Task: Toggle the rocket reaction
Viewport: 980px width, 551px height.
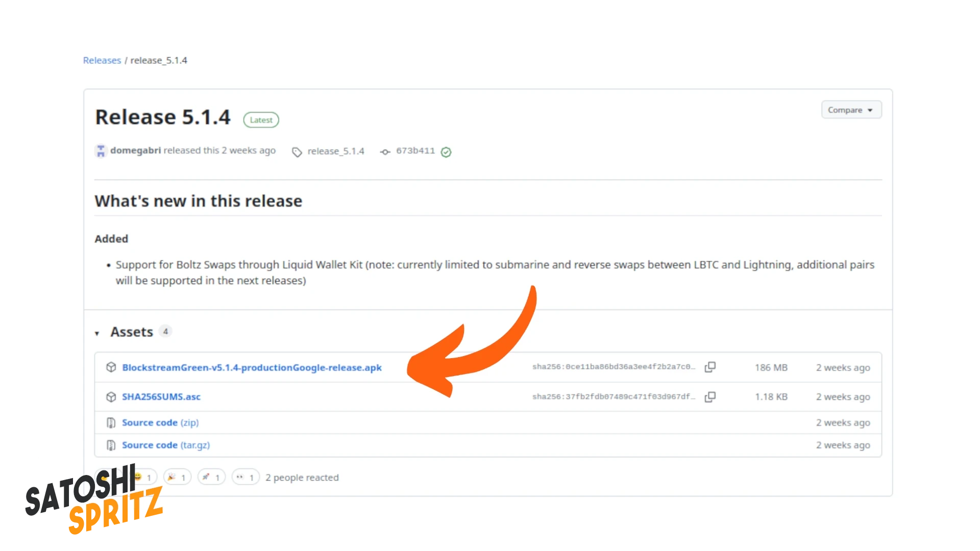Action: [x=211, y=478]
